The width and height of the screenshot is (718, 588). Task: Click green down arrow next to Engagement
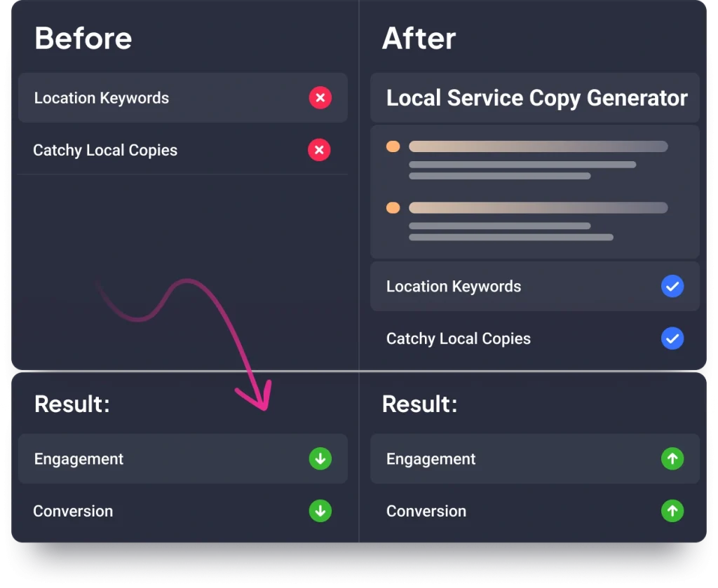coord(320,459)
